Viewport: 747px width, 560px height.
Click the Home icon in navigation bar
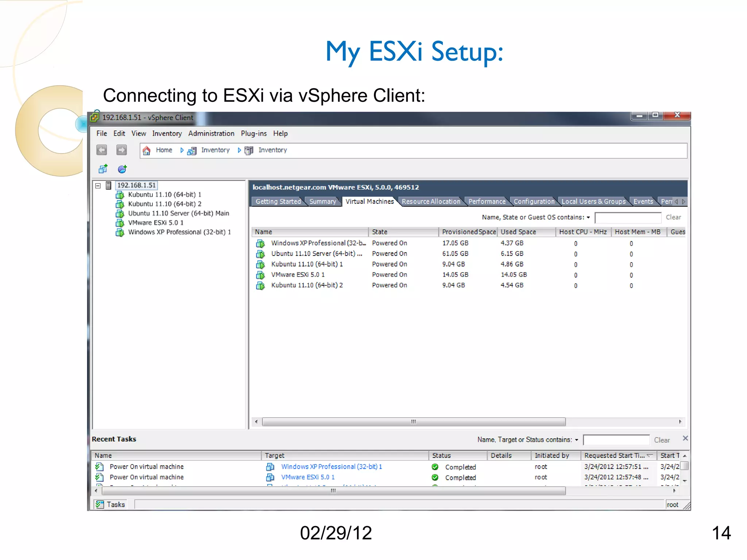coord(147,150)
